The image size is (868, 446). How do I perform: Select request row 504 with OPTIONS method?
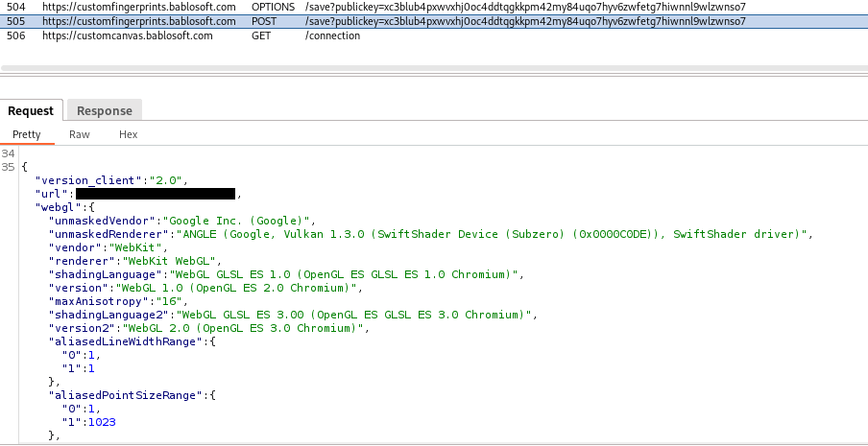384,7
